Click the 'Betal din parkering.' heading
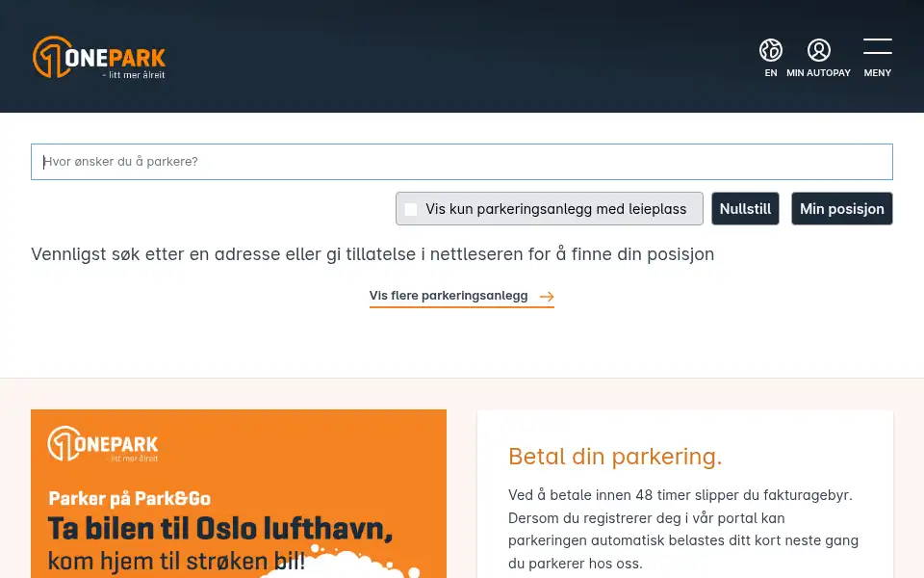This screenshot has height=578, width=924. tap(615, 457)
